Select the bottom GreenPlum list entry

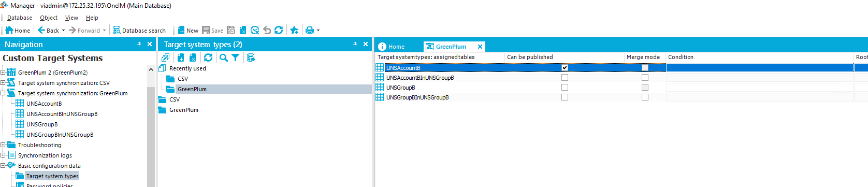point(184,110)
